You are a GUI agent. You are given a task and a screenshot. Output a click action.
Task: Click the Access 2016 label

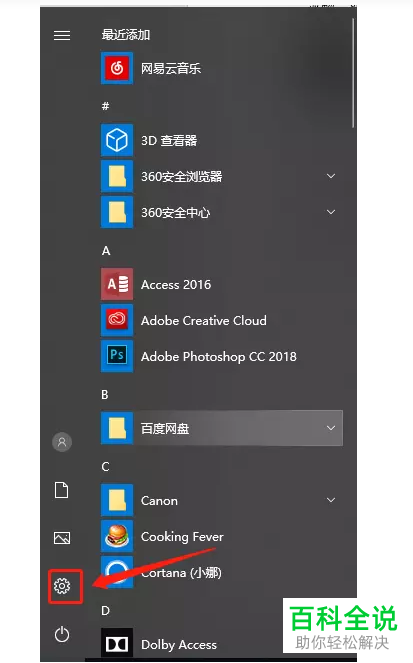click(176, 285)
